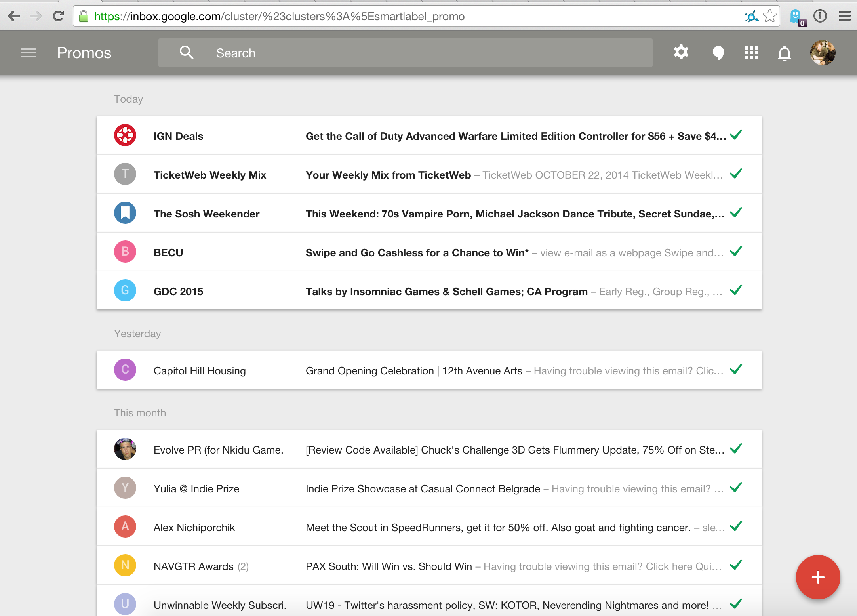Viewport: 857px width, 616px height.
Task: Mark the Capitol Hill Housing email done
Action: coord(736,370)
